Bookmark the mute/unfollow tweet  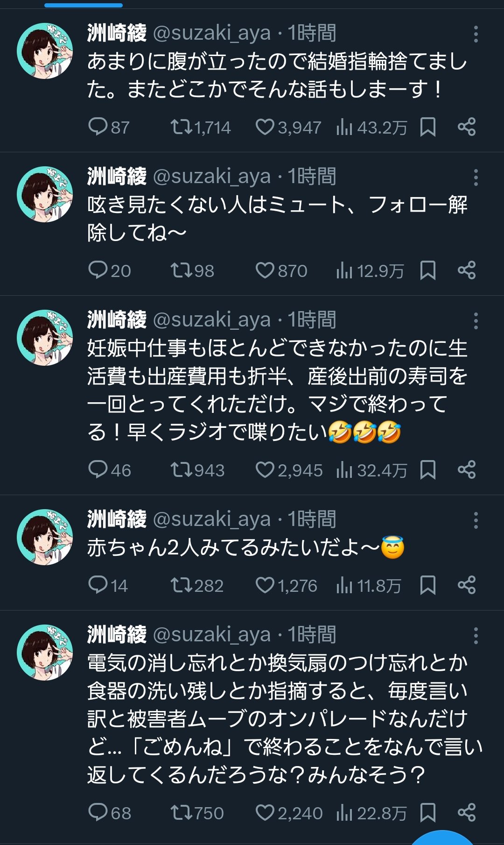(x=427, y=270)
